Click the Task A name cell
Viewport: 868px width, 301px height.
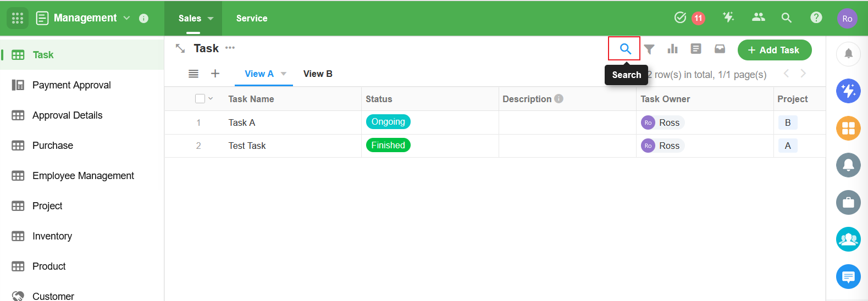click(x=242, y=123)
